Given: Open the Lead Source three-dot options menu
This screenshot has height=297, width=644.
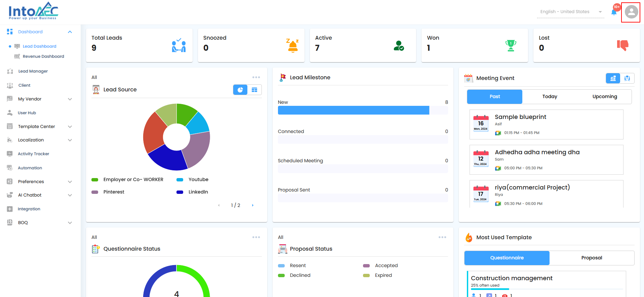Looking at the screenshot, I should pyautogui.click(x=256, y=77).
